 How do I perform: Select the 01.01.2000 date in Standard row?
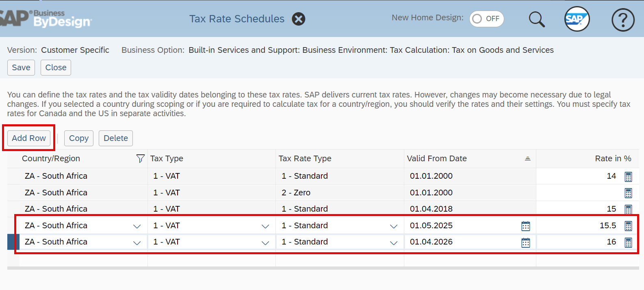(431, 176)
